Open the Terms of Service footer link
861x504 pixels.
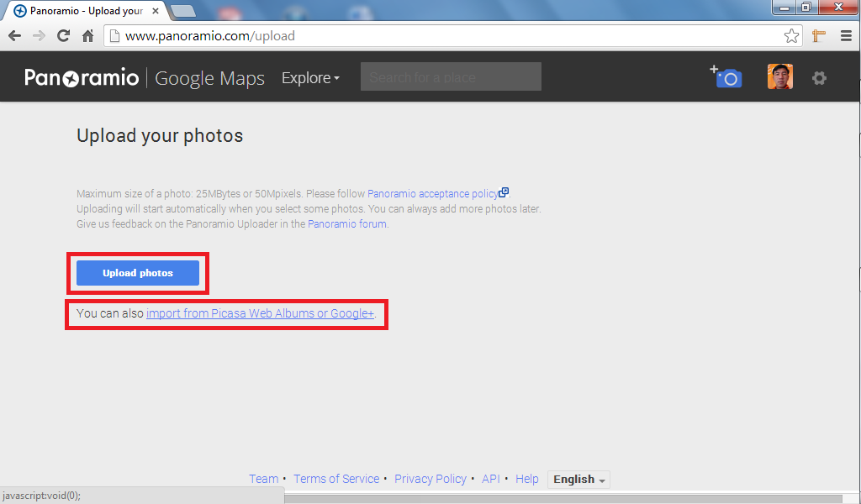tap(336, 479)
